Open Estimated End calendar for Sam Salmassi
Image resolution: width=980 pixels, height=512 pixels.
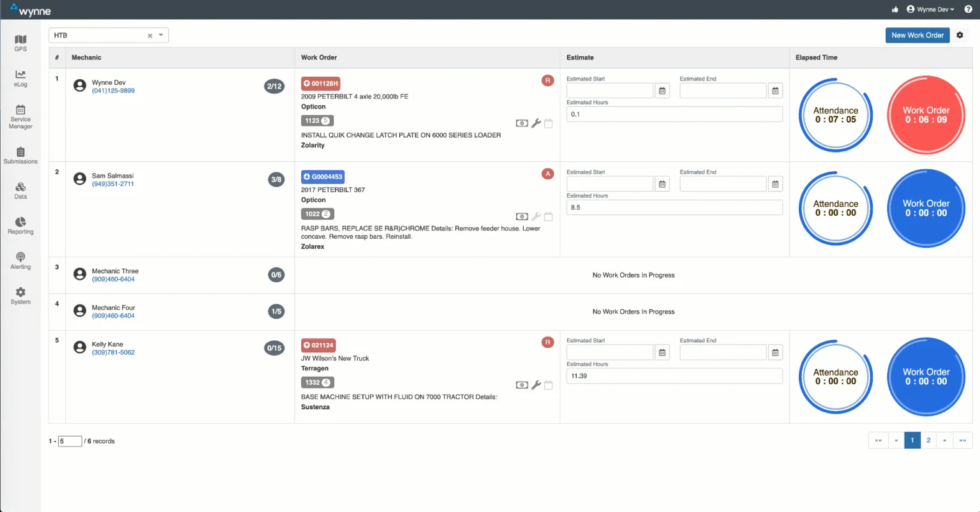pyautogui.click(x=775, y=184)
